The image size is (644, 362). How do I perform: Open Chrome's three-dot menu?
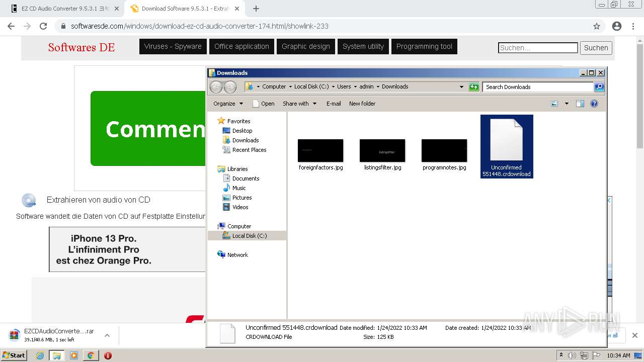point(633,26)
